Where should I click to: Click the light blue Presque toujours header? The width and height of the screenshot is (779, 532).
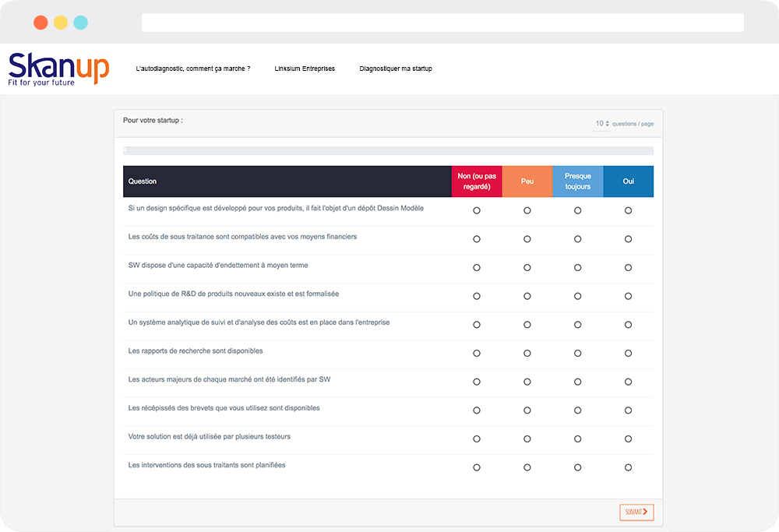pyautogui.click(x=578, y=181)
